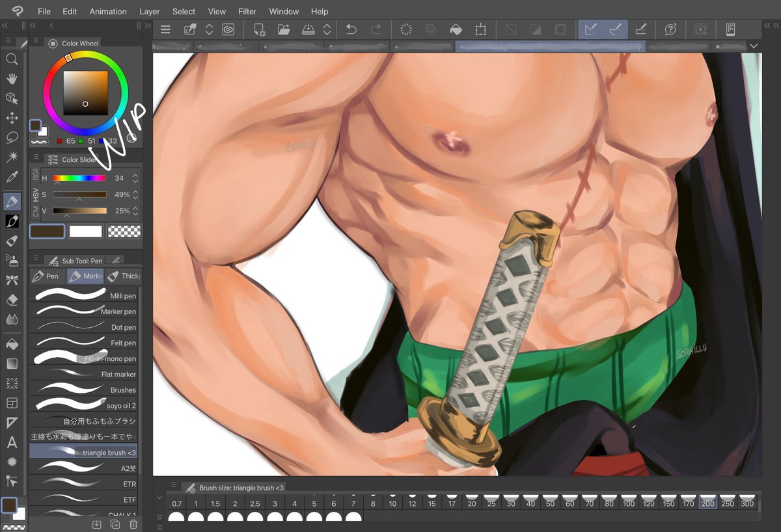Open the Animation menu
Screen dimensions: 781x532
(108, 11)
